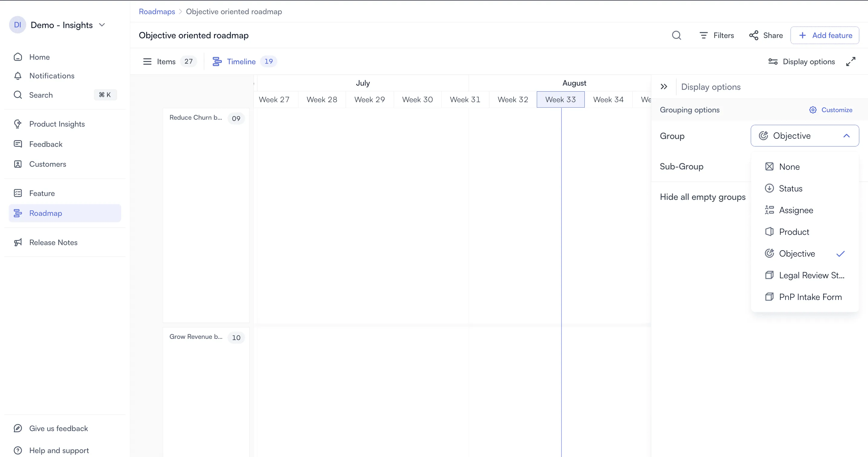The height and width of the screenshot is (457, 868).
Task: Click the fullscreen expand arrows icon
Action: [851, 62]
